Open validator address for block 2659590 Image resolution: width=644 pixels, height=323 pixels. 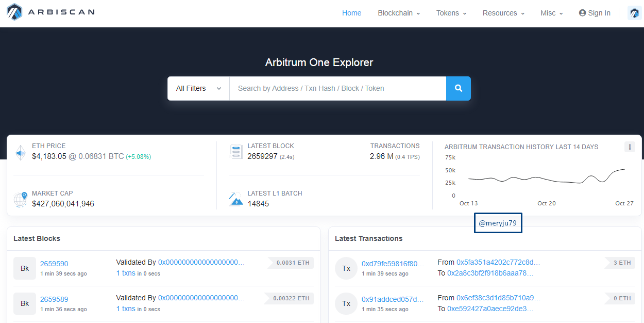pyautogui.click(x=201, y=262)
